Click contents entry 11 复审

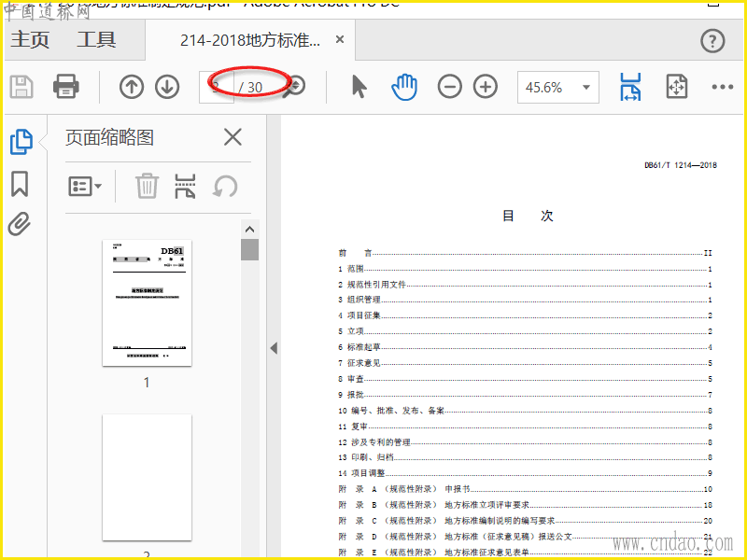[525, 427]
